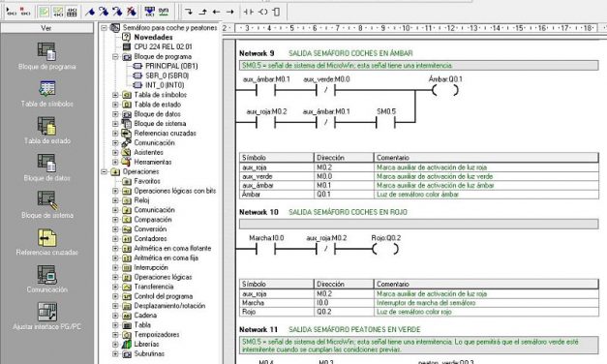This screenshot has width=607, height=364.
Task: Select the Asistentes tree item
Action: 149,152
